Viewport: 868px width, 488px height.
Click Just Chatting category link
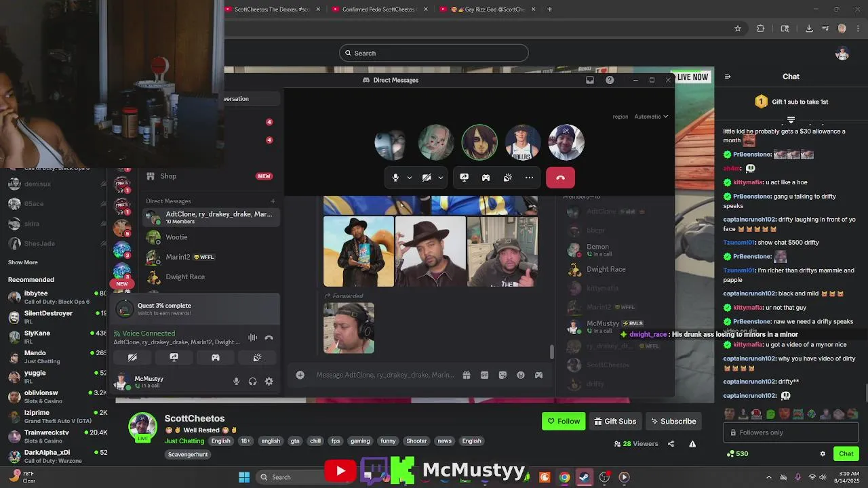(185, 441)
